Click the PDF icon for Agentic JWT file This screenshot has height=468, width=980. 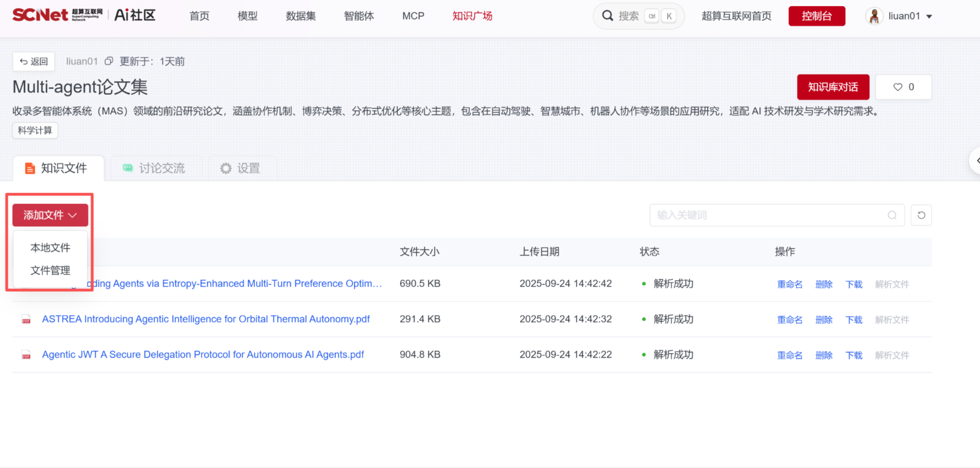point(26,355)
